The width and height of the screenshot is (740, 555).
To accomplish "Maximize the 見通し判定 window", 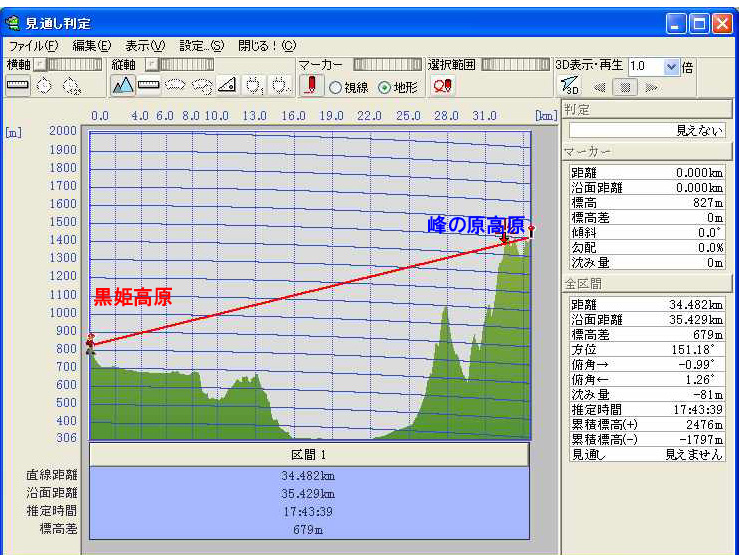I will [698, 23].
